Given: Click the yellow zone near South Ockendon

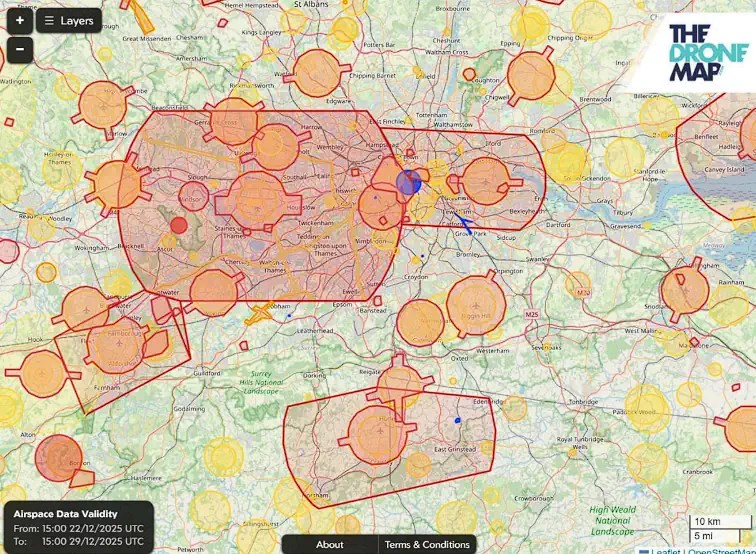Looking at the screenshot, I should 566,162.
